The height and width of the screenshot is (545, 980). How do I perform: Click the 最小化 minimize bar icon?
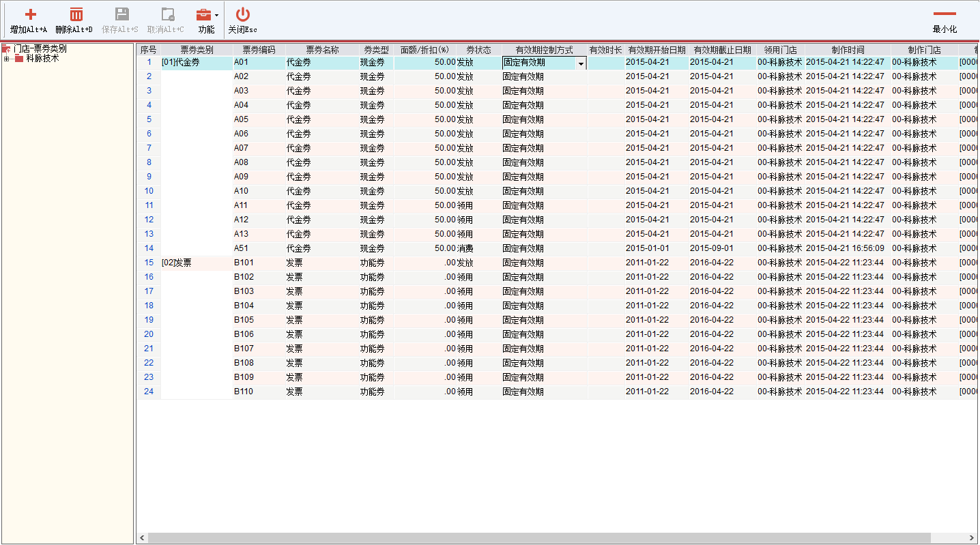point(945,13)
